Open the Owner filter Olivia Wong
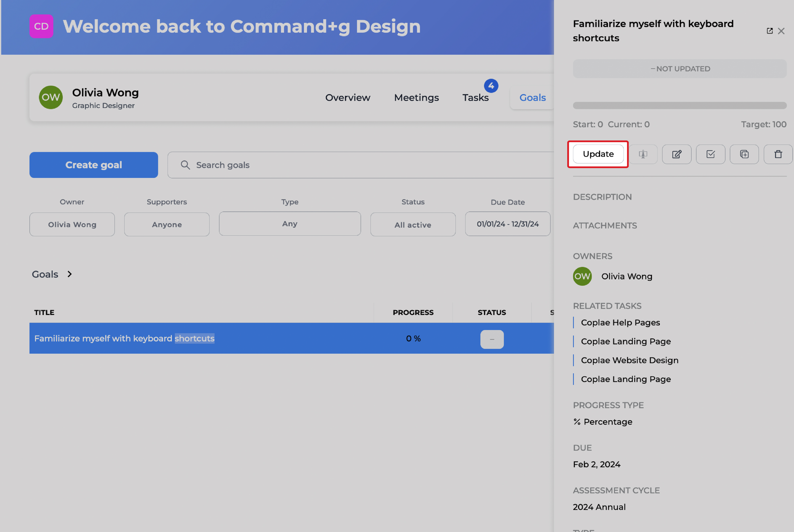This screenshot has width=794, height=532. click(72, 224)
